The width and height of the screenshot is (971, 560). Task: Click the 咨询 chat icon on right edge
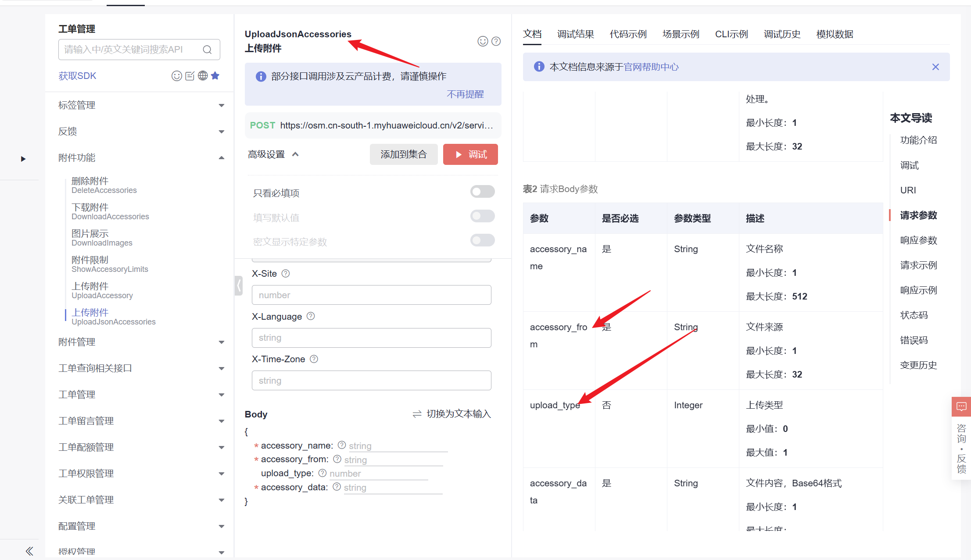pyautogui.click(x=961, y=407)
